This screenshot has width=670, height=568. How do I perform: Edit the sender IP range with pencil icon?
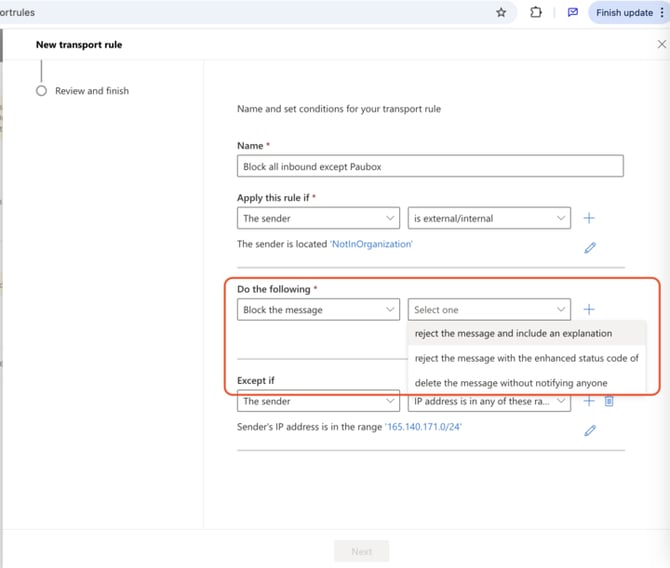click(590, 430)
